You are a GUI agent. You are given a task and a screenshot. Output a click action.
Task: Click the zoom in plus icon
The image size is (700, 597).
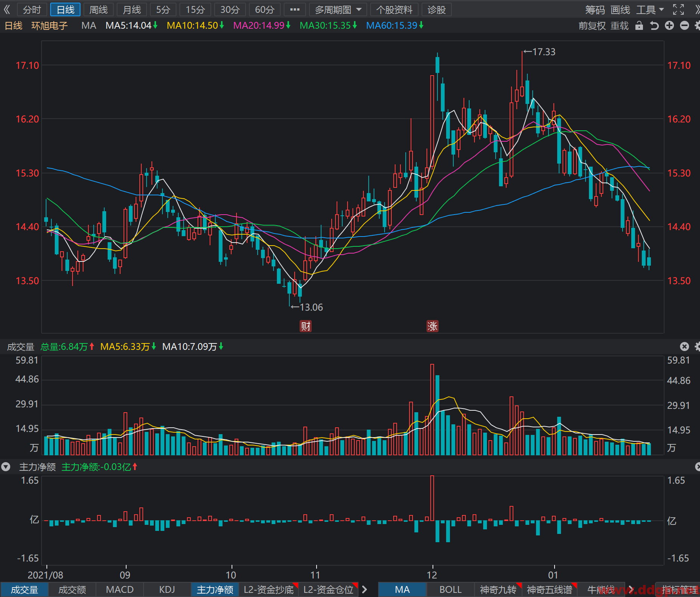click(x=669, y=25)
